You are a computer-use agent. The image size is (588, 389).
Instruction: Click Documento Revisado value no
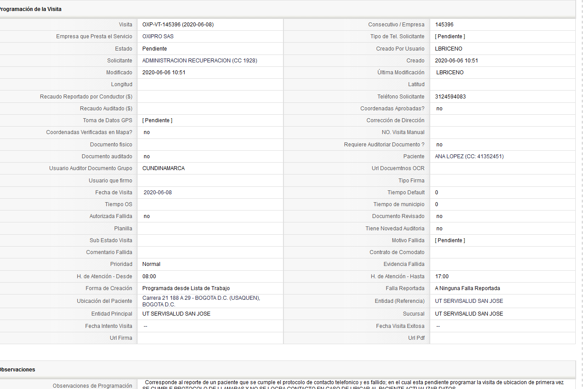pyautogui.click(x=439, y=216)
